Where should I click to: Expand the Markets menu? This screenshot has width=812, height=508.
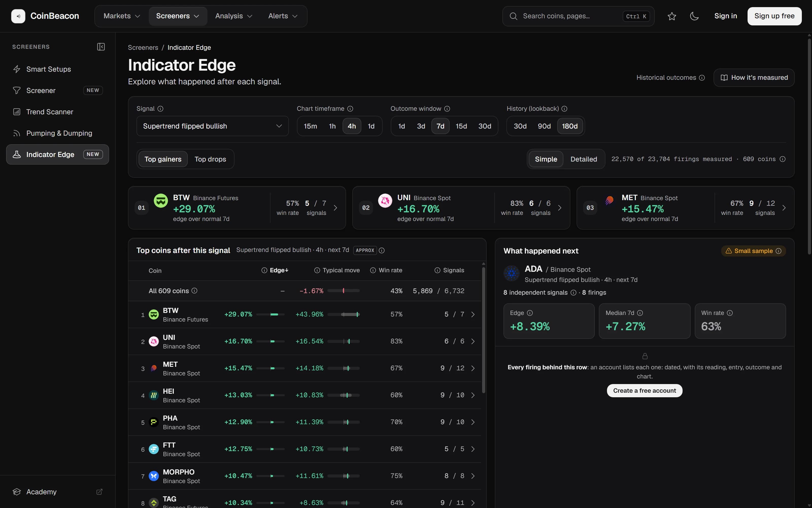click(122, 16)
